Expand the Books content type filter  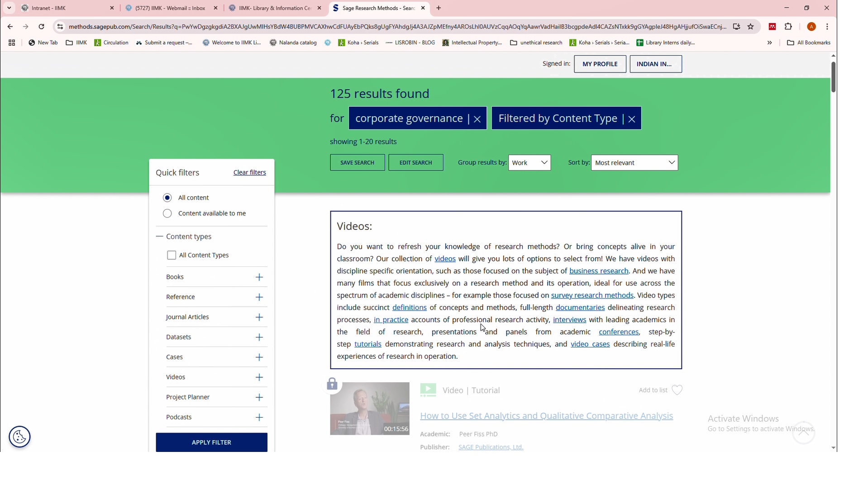tap(259, 277)
